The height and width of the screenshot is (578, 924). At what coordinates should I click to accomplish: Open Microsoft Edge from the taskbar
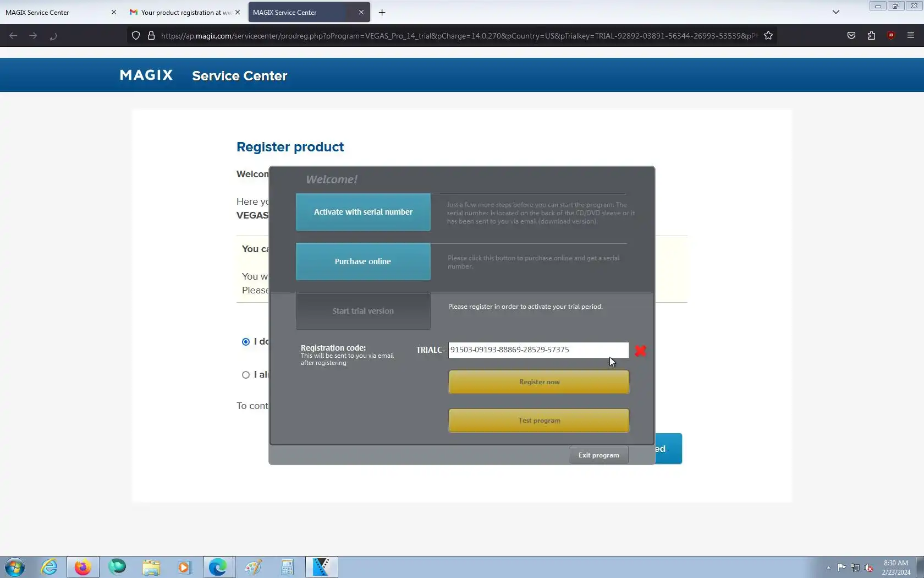coord(218,567)
